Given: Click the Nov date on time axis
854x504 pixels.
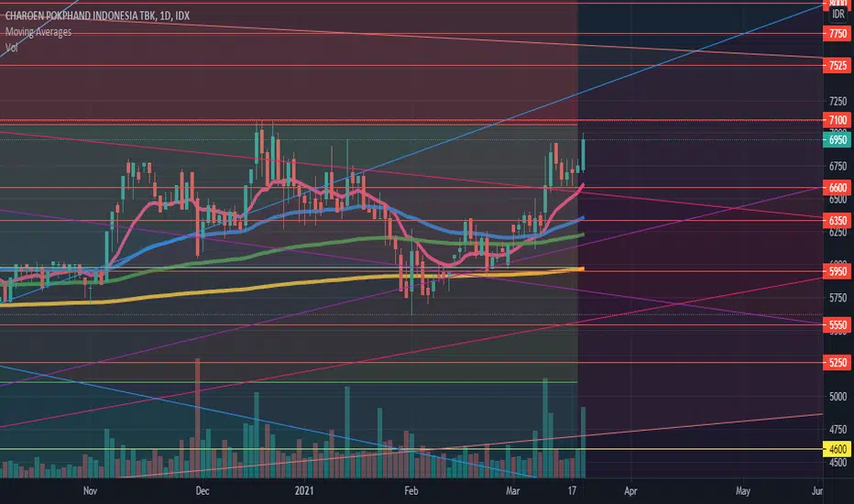Looking at the screenshot, I should [90, 491].
